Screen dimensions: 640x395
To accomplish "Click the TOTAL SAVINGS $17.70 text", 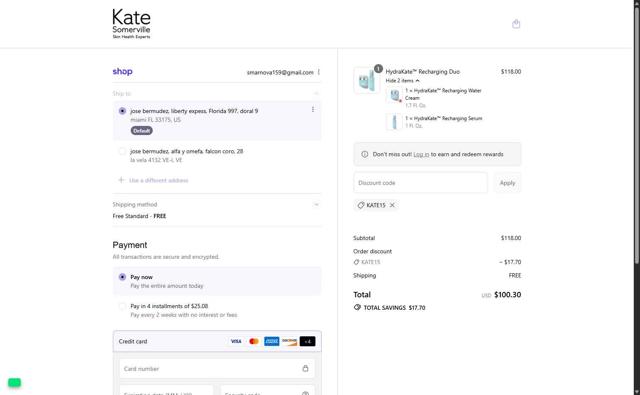I will 394,308.
